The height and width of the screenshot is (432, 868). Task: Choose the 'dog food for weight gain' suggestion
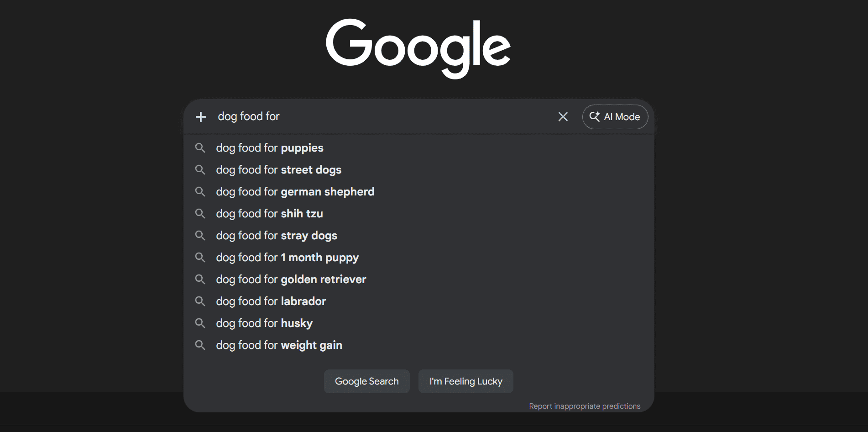[279, 345]
